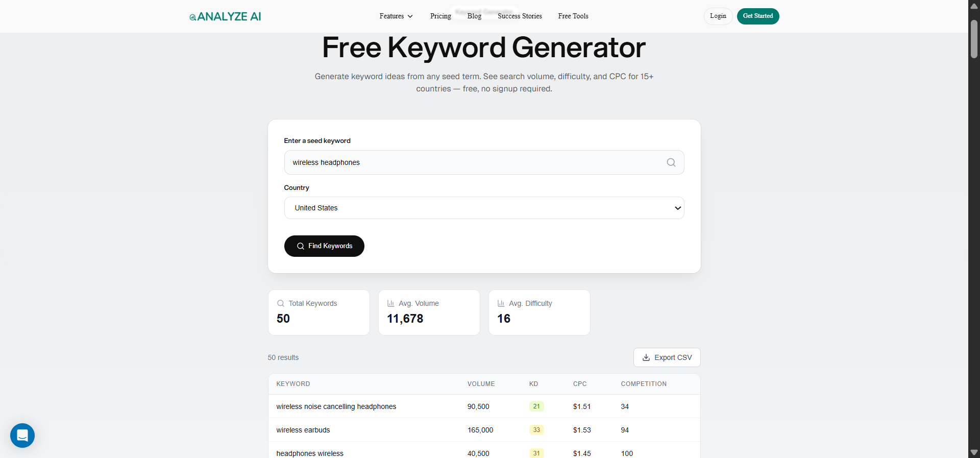Viewport: 980px width, 458px height.
Task: Click the KD column header
Action: tap(533, 384)
